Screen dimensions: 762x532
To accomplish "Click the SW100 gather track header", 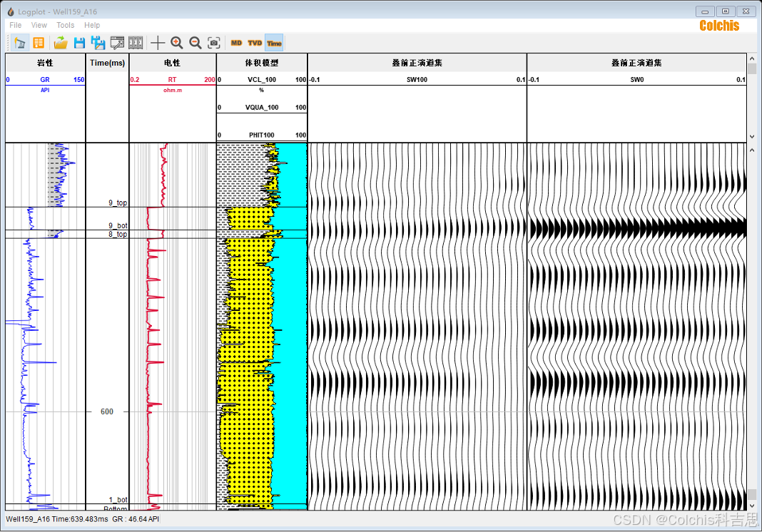I will (x=417, y=80).
